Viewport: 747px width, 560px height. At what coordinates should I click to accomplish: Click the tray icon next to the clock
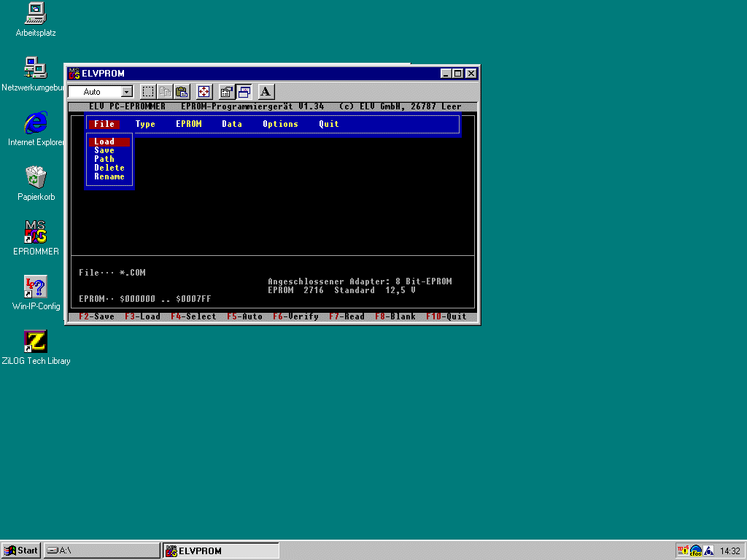[709, 551]
